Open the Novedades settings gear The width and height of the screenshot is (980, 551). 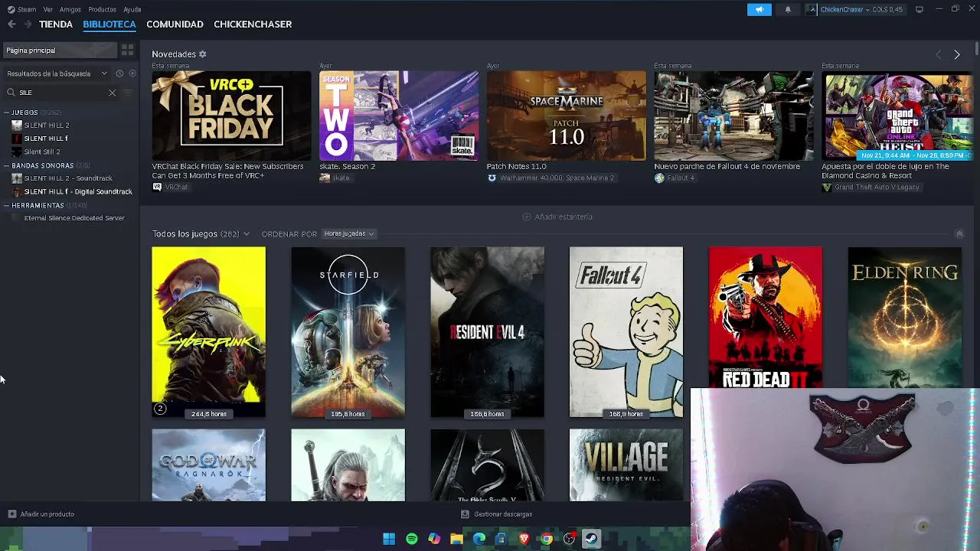(x=203, y=54)
